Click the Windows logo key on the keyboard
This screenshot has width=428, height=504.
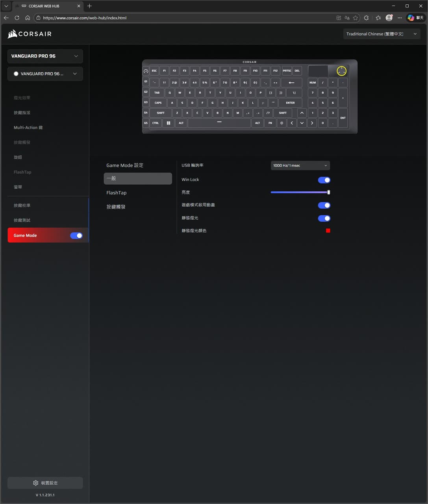coord(169,123)
